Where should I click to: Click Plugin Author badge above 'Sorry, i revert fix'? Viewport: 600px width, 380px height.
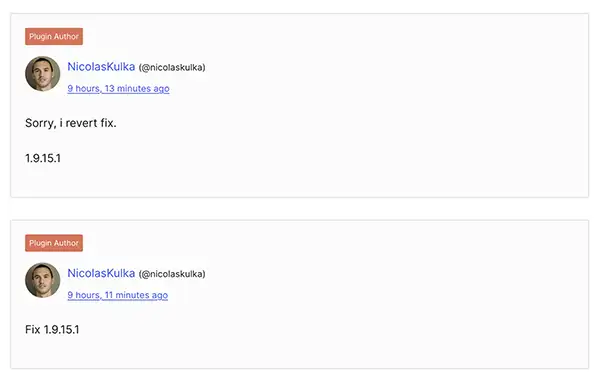[54, 36]
